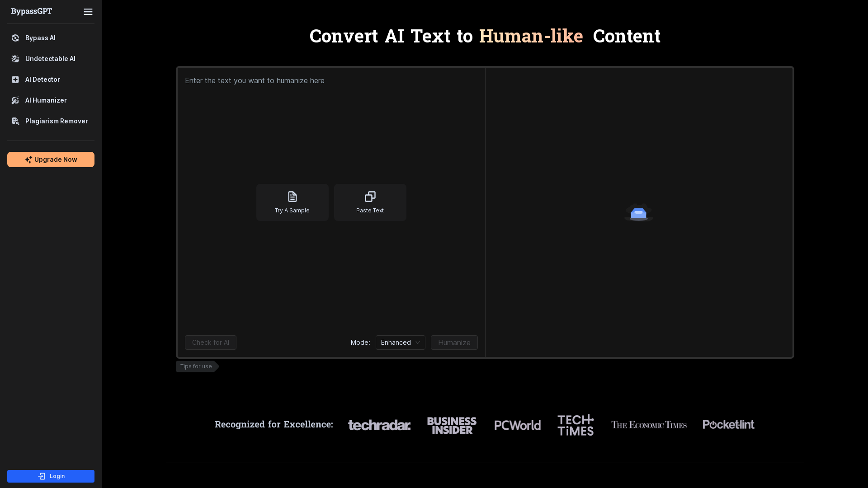Click the login arrow icon
Screen dimensions: 868x488
tap(42, 476)
